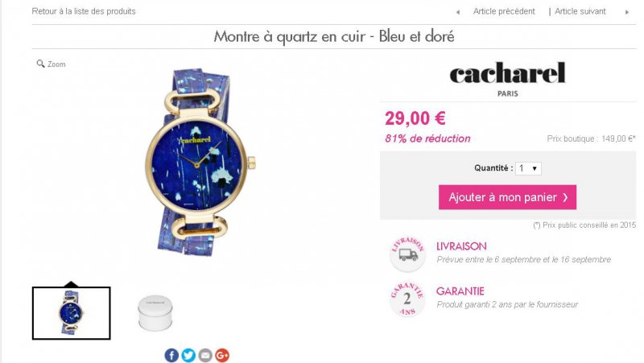Add the watch with Ajouter à mon panier
Screen dimensions: 644x363
(x=507, y=197)
